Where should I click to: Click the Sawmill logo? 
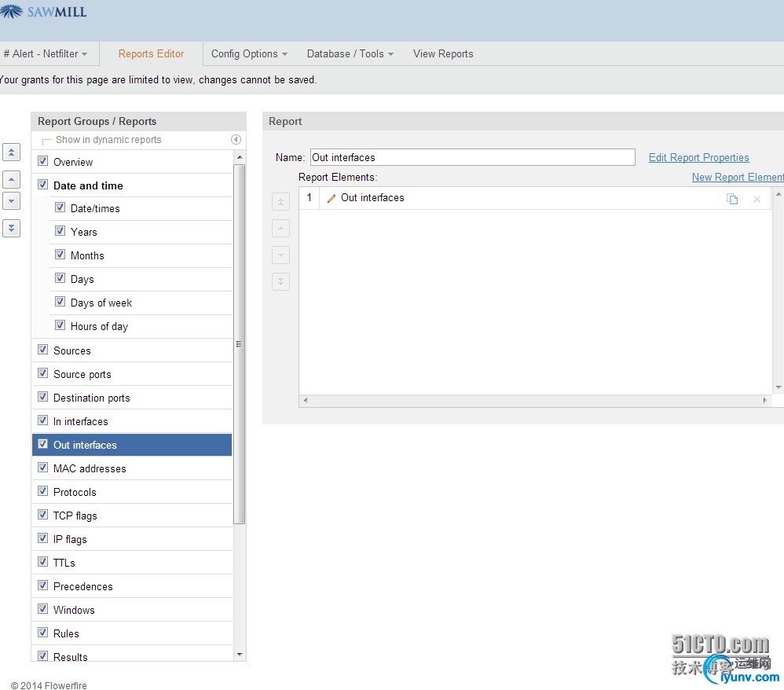[x=43, y=11]
